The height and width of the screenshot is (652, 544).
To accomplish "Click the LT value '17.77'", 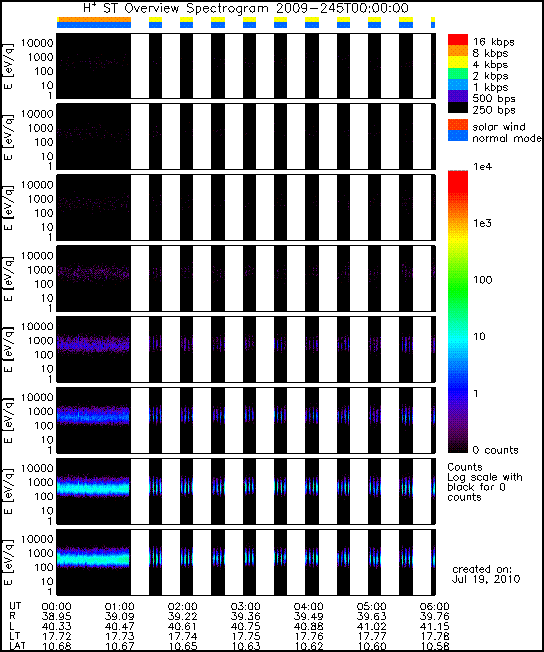I will point(371,636).
